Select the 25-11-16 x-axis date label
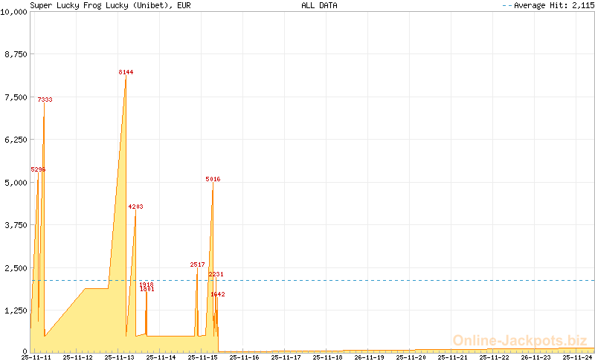595x364 pixels. pos(244,357)
